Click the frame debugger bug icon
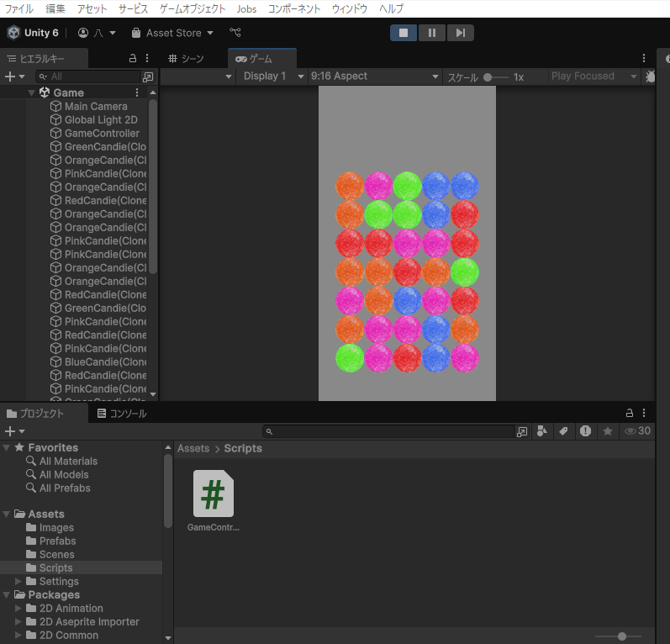The width and height of the screenshot is (670, 644). (x=650, y=77)
